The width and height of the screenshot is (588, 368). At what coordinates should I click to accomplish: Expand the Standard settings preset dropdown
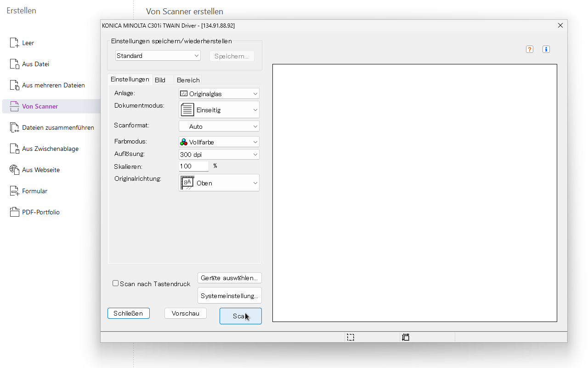(x=158, y=56)
